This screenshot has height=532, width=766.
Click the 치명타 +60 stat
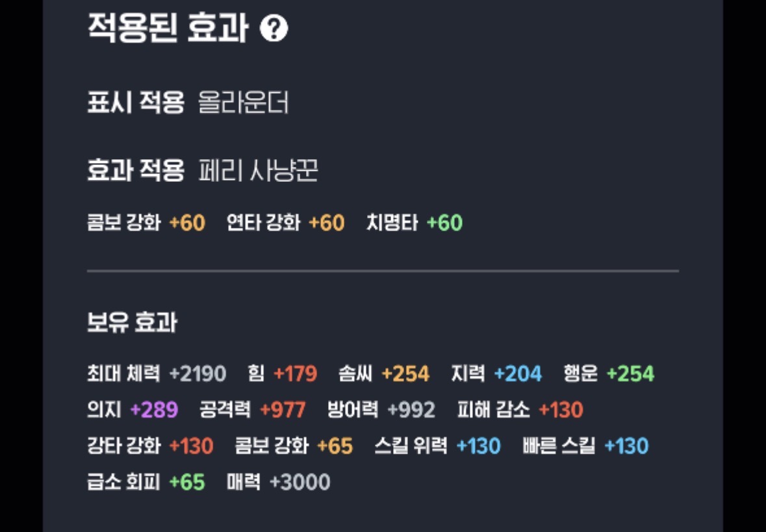414,223
